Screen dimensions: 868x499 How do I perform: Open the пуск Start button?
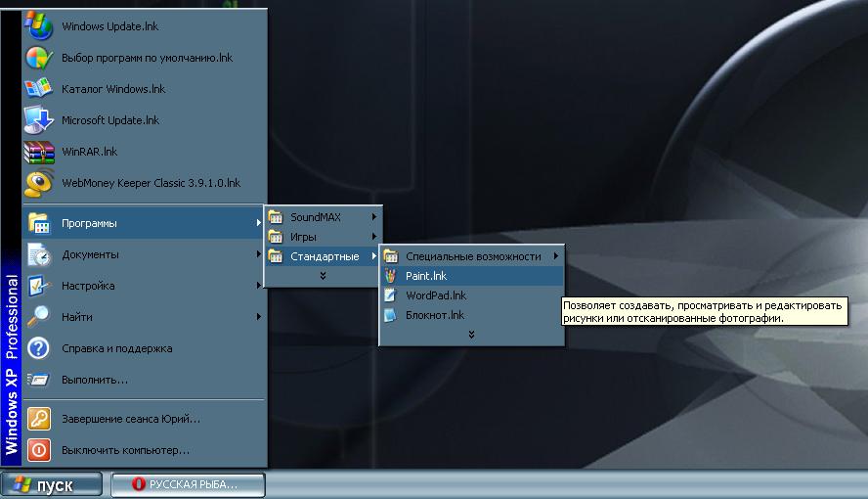[x=52, y=484]
